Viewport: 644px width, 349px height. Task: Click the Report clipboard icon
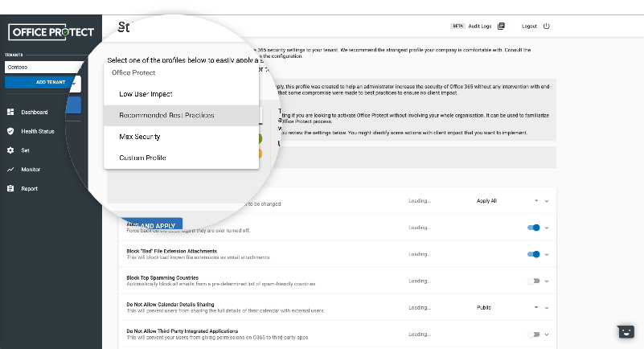pos(10,189)
